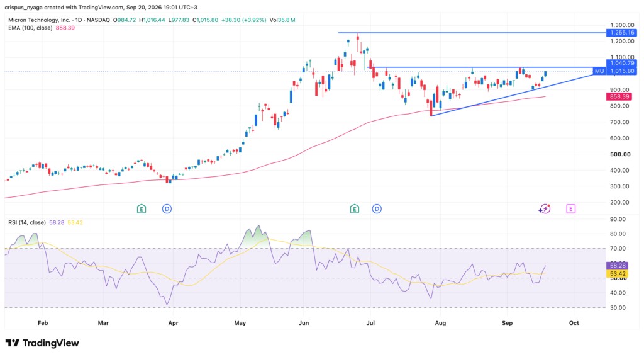Open the purple lightning event icon in September

pyautogui.click(x=545, y=209)
